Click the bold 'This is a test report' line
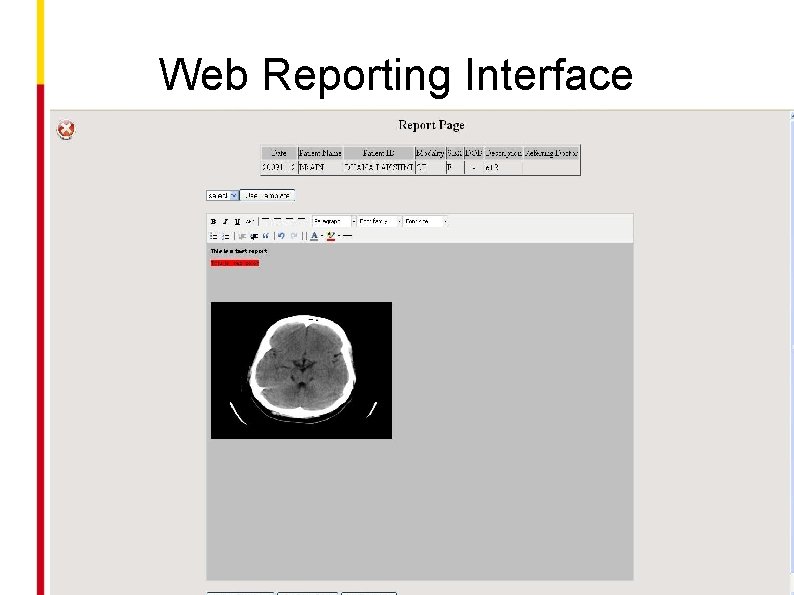 239,251
